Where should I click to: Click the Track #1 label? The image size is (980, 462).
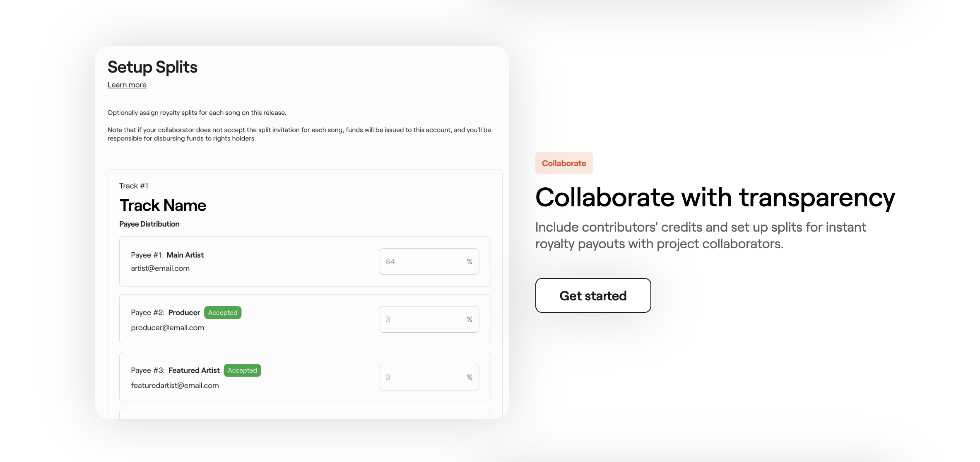[x=133, y=186]
